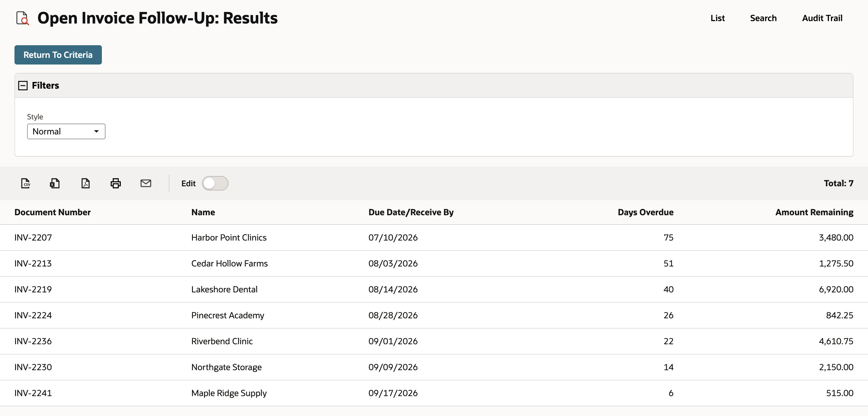The image size is (868, 416).
Task: Click the name Maple Ridge Supply
Action: [x=229, y=393]
